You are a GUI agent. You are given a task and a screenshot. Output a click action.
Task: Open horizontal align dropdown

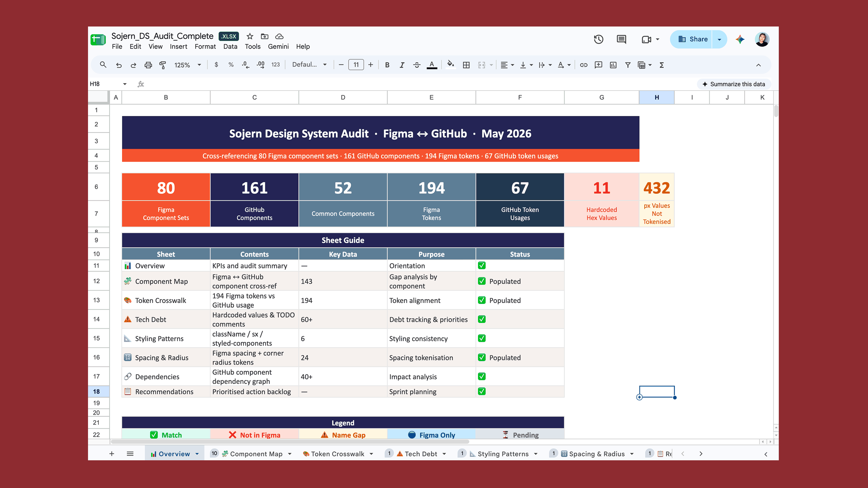[x=507, y=65]
